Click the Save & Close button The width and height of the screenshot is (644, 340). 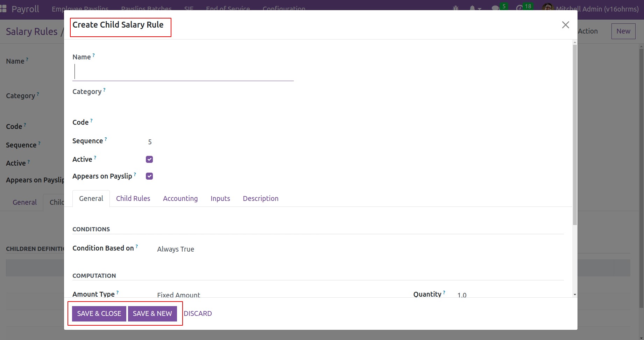click(99, 313)
